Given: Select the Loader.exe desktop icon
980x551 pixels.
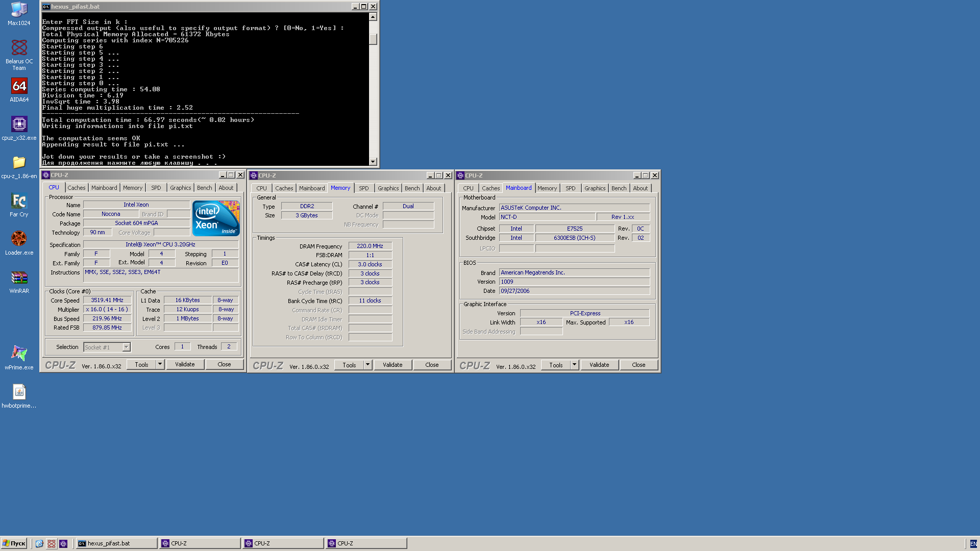Looking at the screenshot, I should click(19, 243).
